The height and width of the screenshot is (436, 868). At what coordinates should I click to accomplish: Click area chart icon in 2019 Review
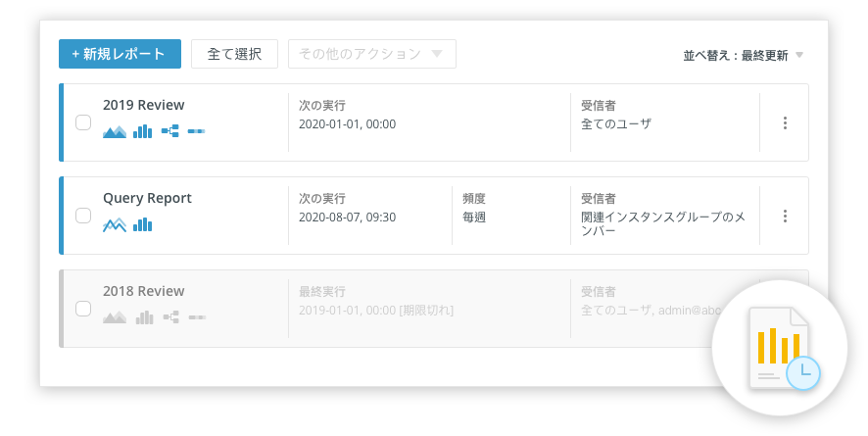click(x=115, y=131)
